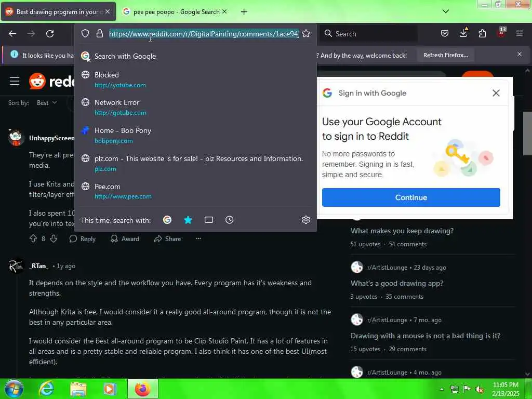Select the Blocked yotube.com suggestion
This screenshot has width=532, height=399.
tap(195, 79)
